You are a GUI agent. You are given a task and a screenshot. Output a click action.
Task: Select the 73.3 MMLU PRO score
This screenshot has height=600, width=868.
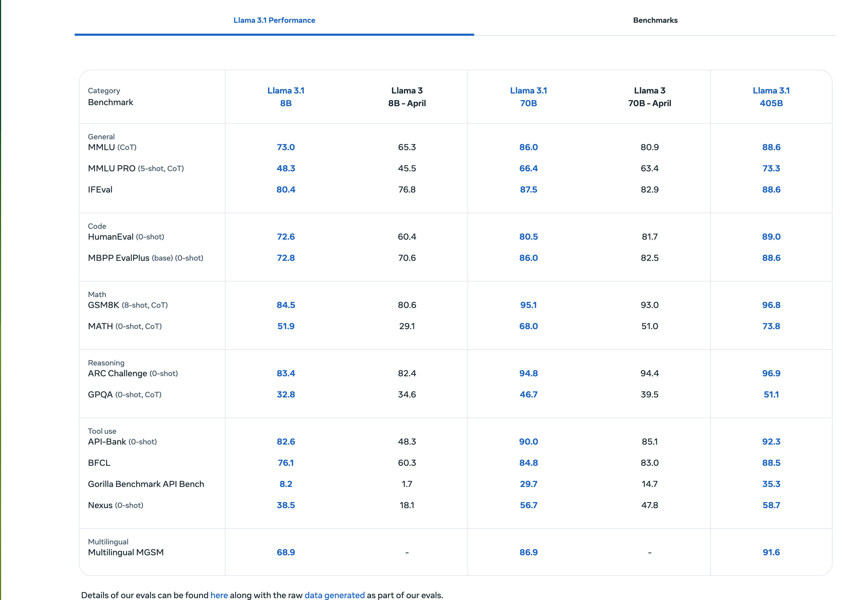771,168
